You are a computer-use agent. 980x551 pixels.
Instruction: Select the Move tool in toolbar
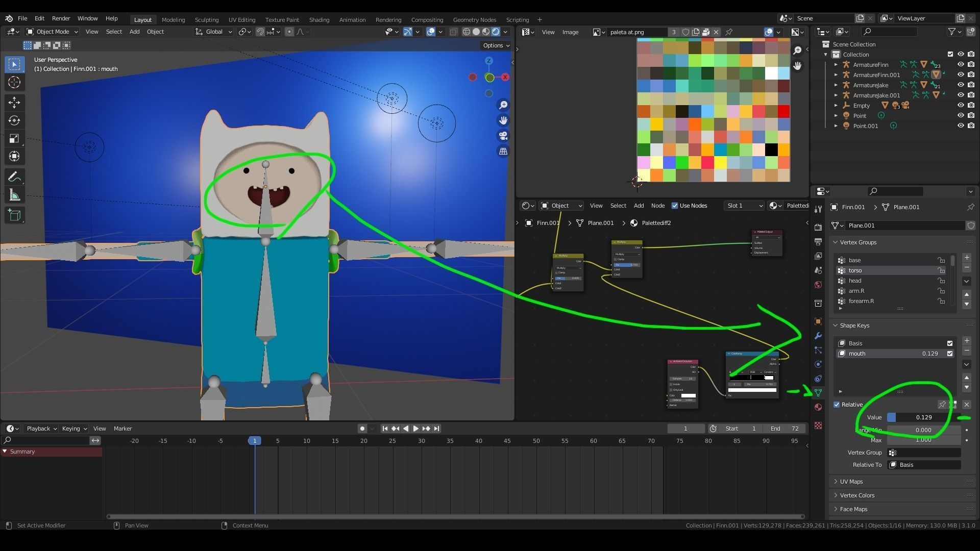[14, 102]
